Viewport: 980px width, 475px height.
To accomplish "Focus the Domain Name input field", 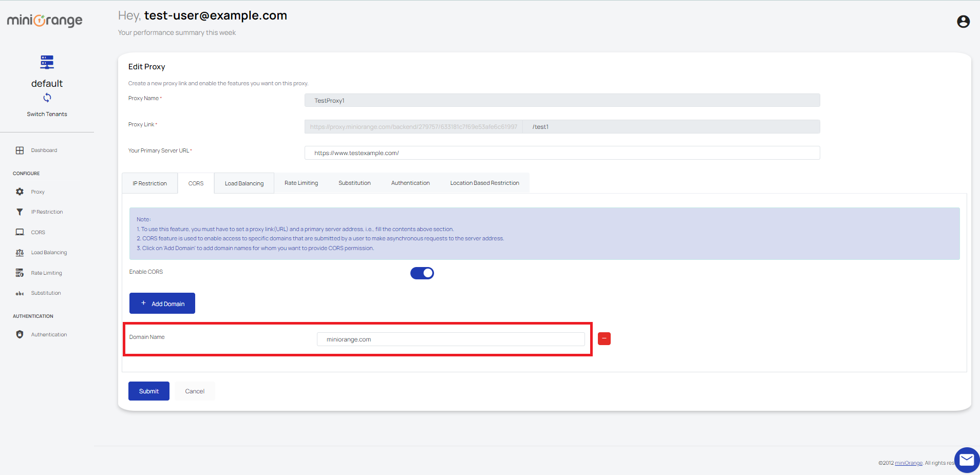I will (x=450, y=339).
